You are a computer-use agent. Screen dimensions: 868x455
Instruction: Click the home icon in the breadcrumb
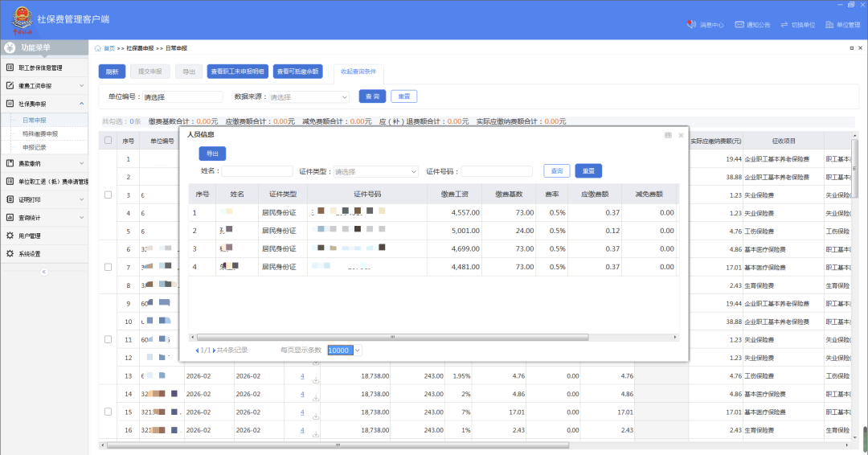tap(98, 48)
